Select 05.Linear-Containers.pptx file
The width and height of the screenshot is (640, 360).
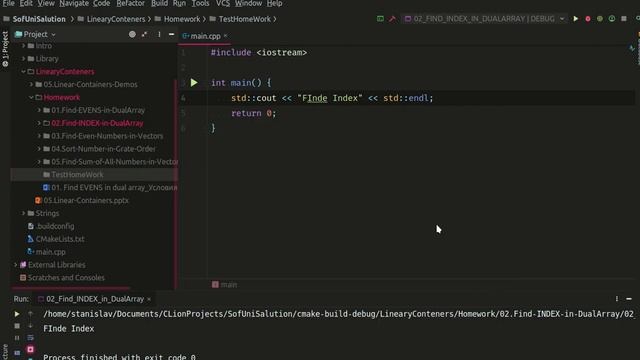(86, 200)
